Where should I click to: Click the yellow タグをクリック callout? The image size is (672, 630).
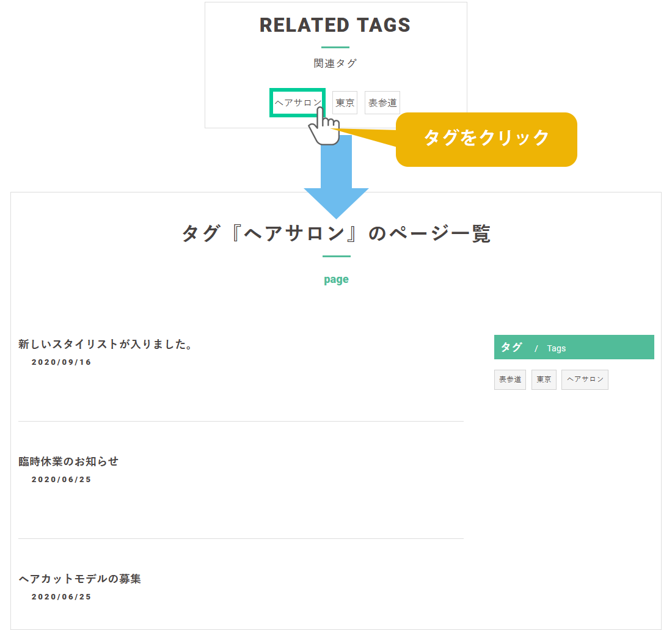[486, 139]
